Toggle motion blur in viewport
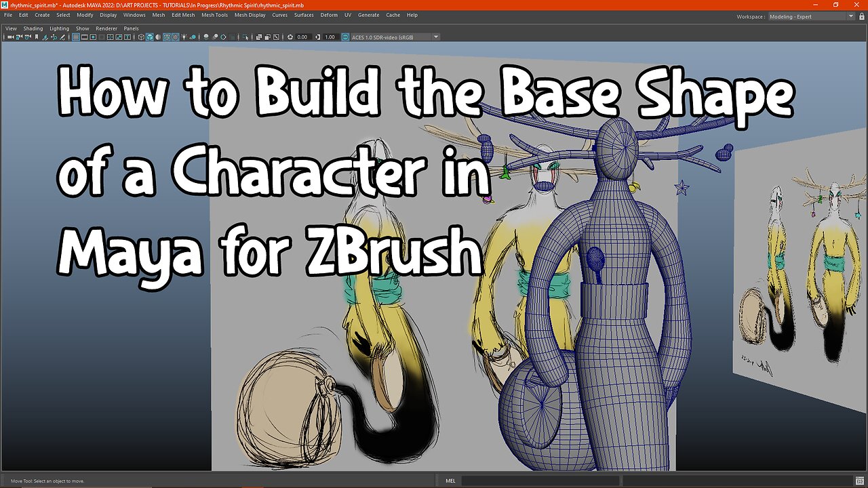This screenshot has height=488, width=868. pos(215,37)
